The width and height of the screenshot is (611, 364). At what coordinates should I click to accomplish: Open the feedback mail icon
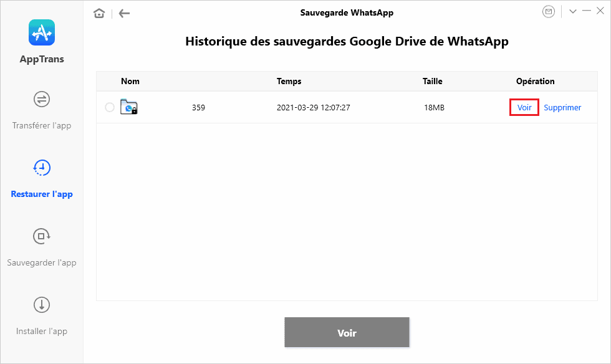pos(549,12)
